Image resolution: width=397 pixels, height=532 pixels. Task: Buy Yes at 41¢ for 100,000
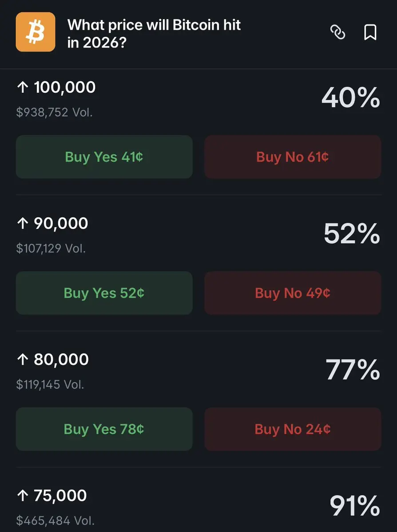[104, 157]
